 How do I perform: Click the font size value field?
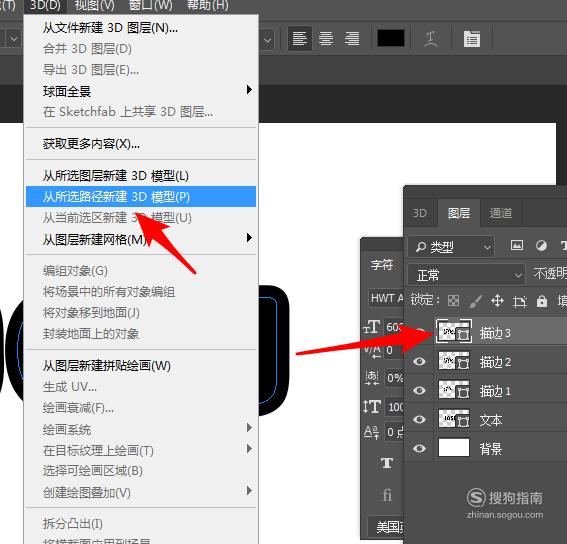(x=394, y=327)
